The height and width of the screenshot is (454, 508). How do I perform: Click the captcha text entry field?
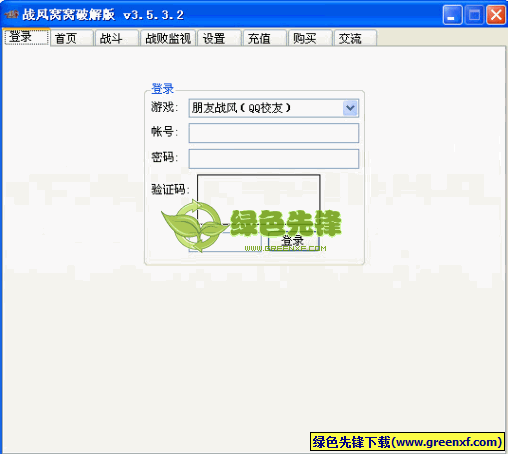pyautogui.click(x=225, y=242)
